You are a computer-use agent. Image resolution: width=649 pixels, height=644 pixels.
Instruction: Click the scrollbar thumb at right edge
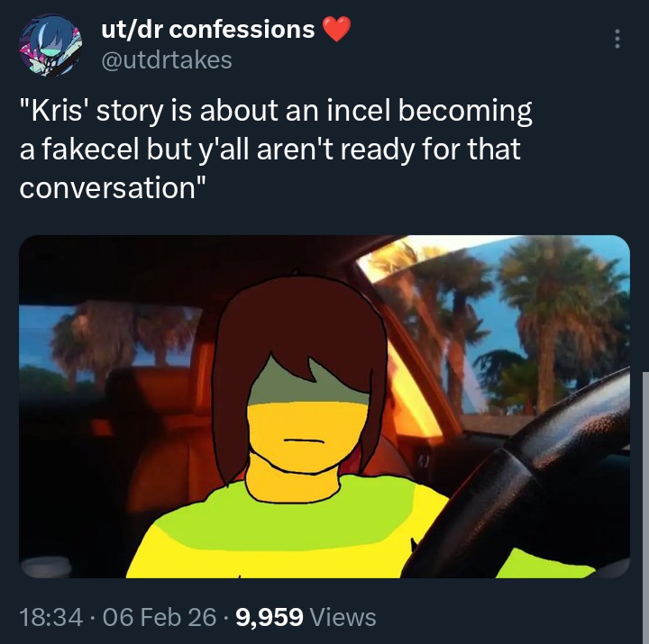tap(645, 507)
